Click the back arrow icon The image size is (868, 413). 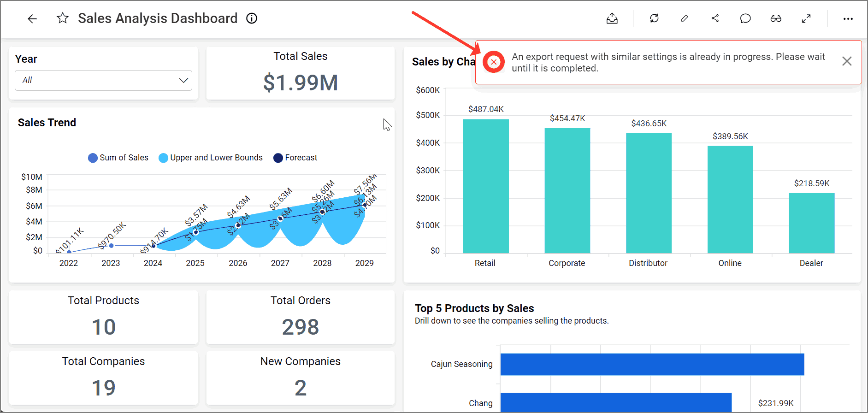pos(32,19)
